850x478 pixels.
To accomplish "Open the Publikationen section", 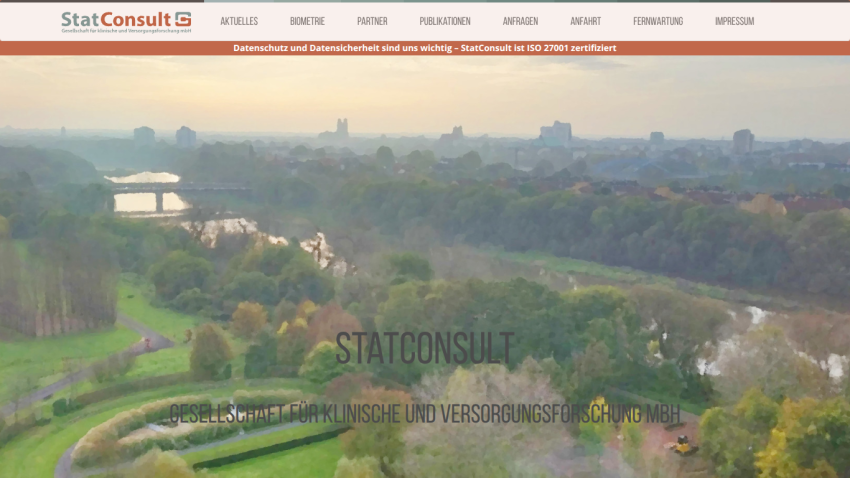I will point(445,22).
